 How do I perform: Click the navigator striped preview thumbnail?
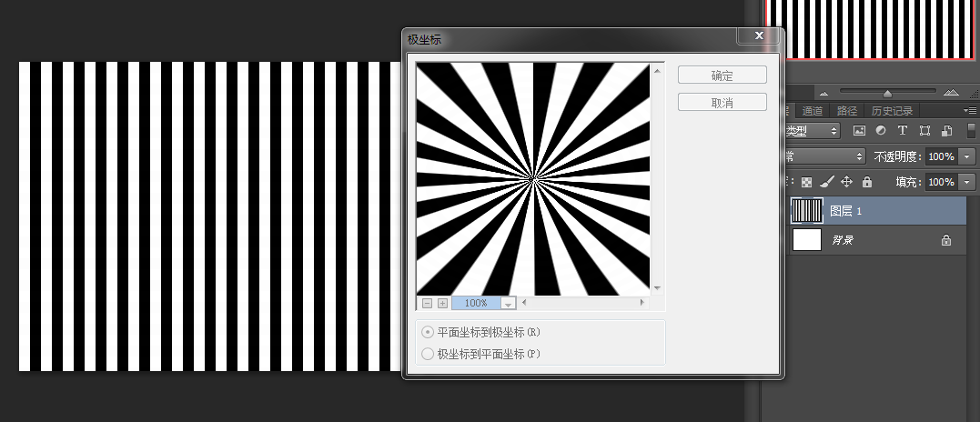click(871, 29)
